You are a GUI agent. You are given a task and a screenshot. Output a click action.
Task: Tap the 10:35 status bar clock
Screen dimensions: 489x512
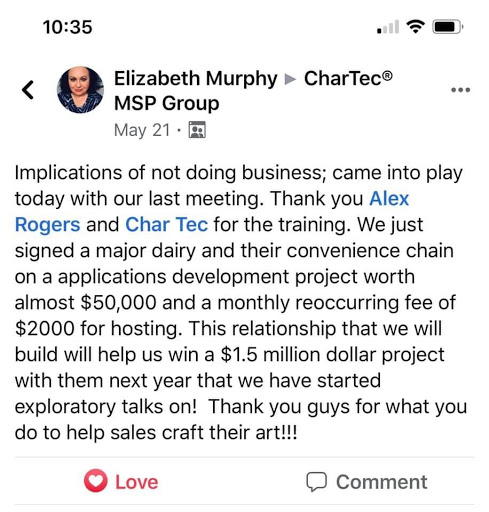point(67,27)
